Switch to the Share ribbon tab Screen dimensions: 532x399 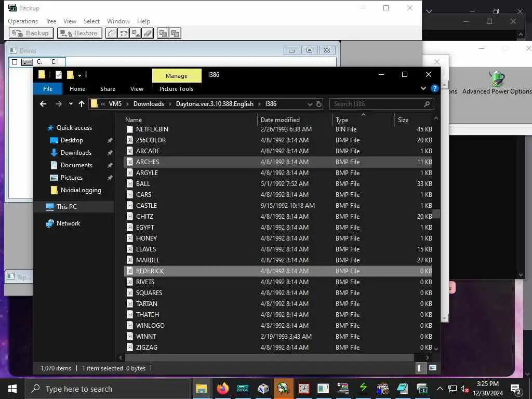(108, 88)
